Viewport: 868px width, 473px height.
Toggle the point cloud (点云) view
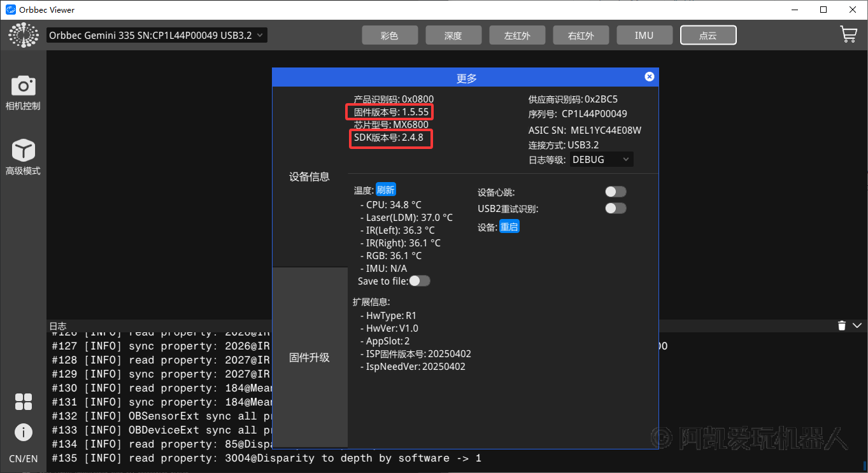708,35
